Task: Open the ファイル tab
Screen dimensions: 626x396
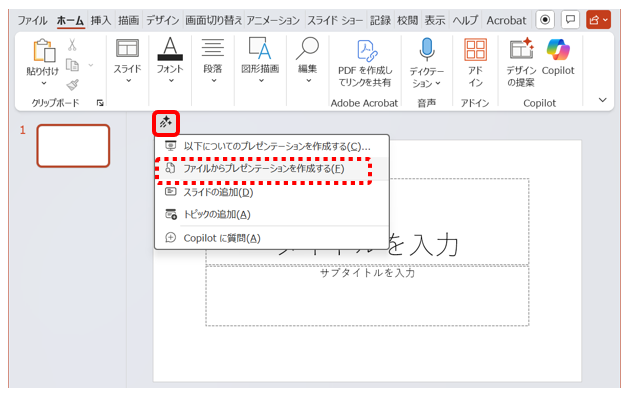Action: [x=32, y=20]
